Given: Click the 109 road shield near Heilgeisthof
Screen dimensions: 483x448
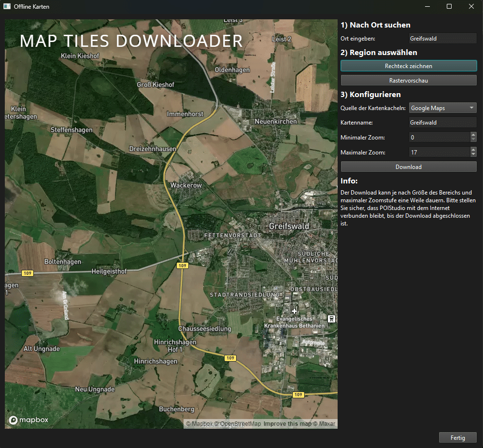Looking at the screenshot, I should click(27, 273).
